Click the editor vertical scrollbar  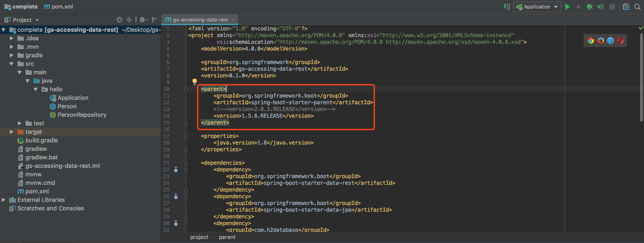[x=642, y=77]
